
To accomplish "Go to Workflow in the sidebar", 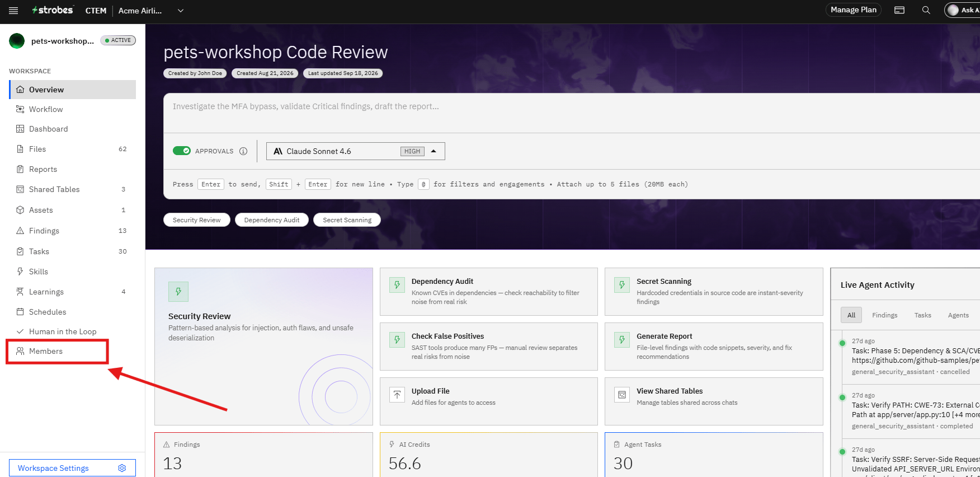I will point(73,109).
